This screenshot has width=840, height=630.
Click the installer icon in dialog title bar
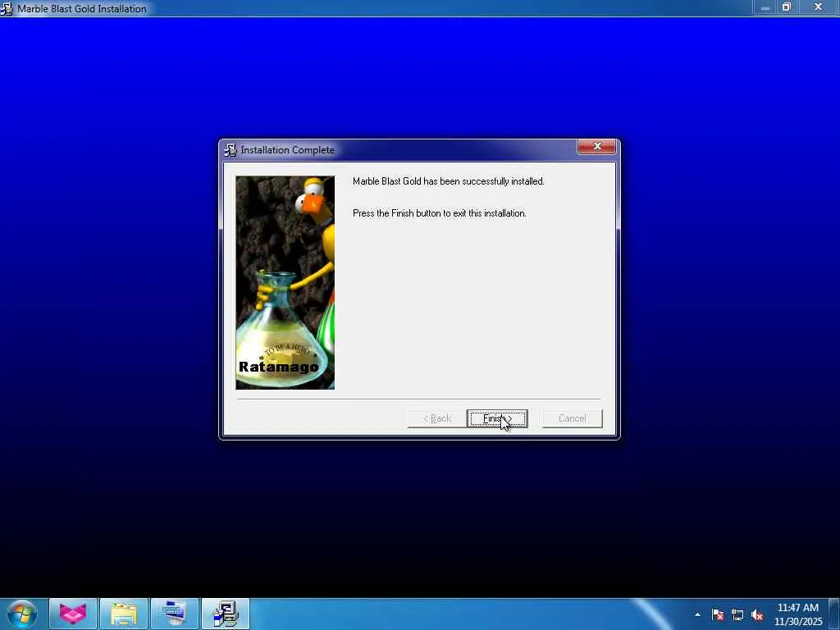click(x=231, y=150)
